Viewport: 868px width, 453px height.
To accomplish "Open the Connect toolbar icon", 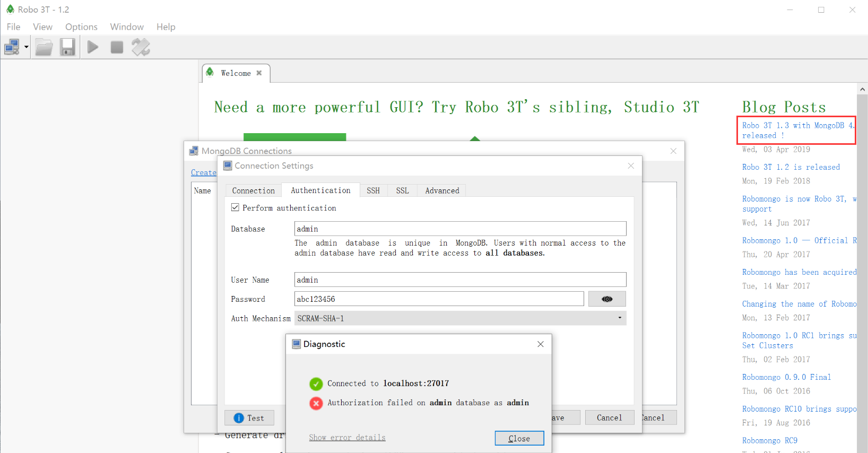I will [12, 47].
